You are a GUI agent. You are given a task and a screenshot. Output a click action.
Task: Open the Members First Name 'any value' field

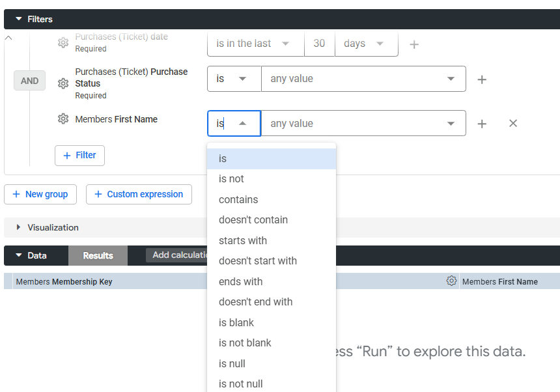(363, 124)
